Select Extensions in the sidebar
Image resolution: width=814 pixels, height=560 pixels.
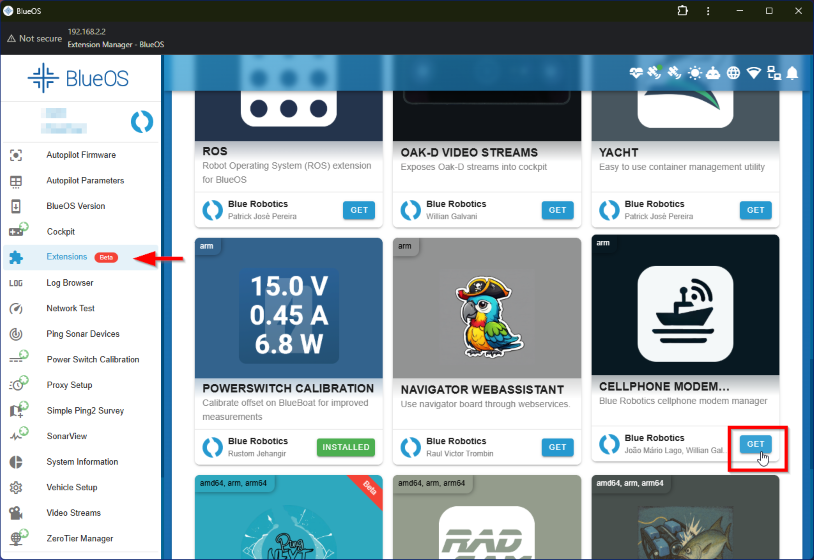tap(67, 257)
